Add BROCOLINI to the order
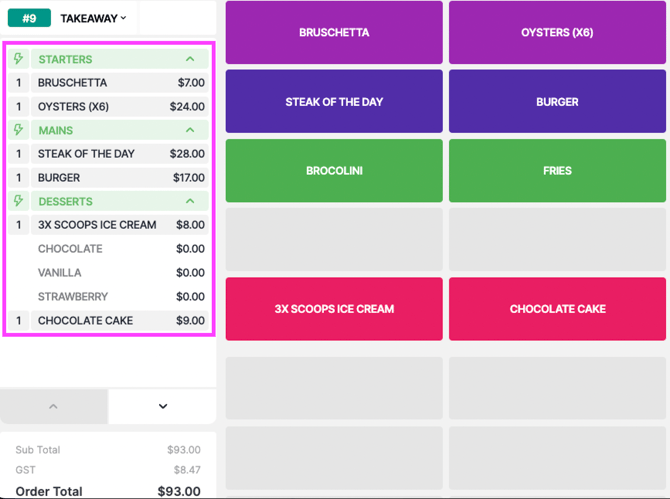This screenshot has width=670, height=499. point(334,170)
